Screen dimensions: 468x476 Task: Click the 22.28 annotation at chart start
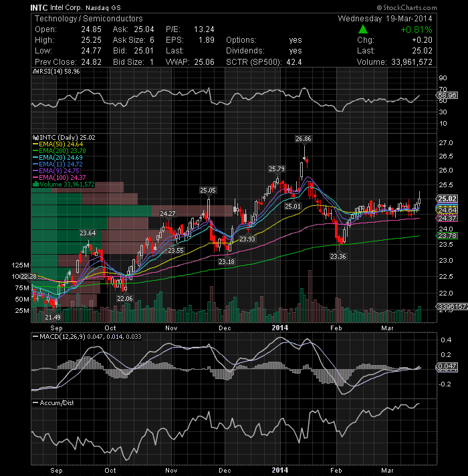coord(29,276)
